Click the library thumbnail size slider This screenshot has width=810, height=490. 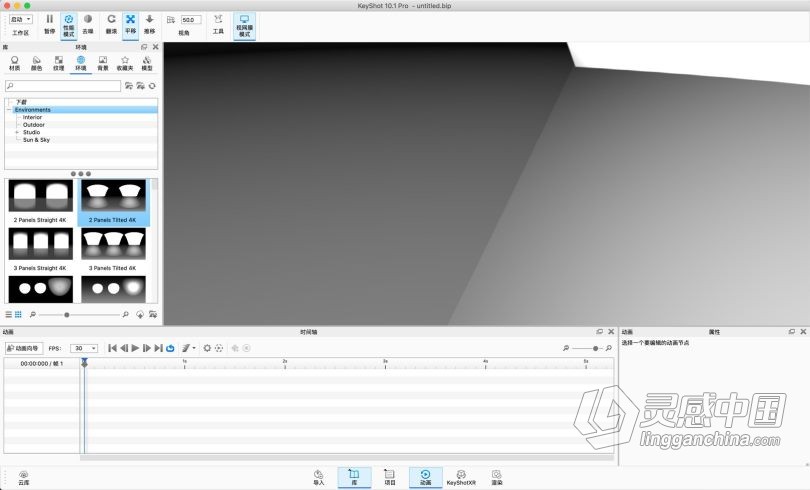pyautogui.click(x=79, y=314)
